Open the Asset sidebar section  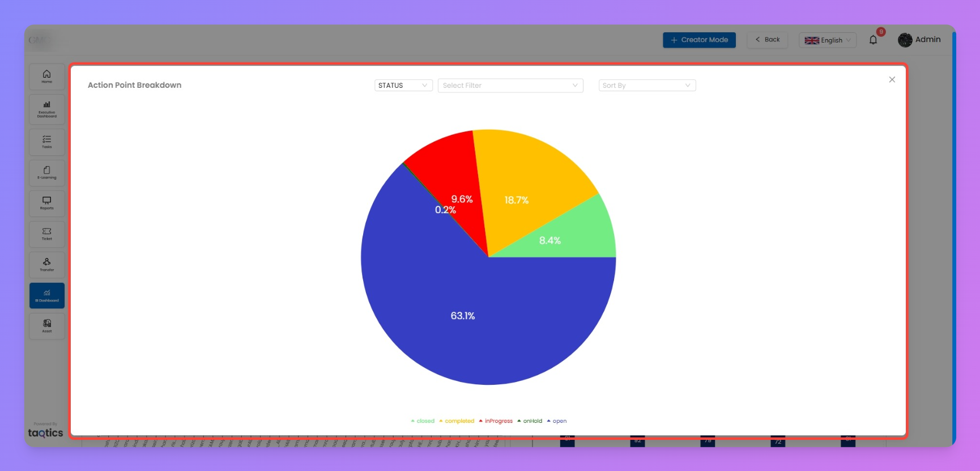click(47, 326)
